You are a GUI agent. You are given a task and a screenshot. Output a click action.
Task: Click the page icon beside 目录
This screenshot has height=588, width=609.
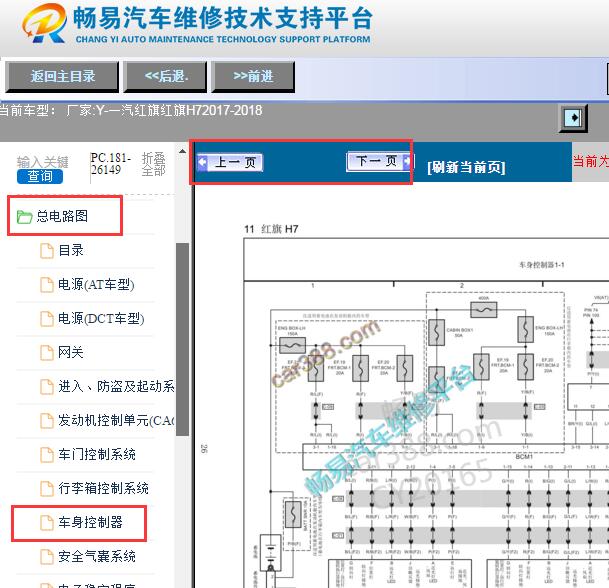[x=47, y=251]
